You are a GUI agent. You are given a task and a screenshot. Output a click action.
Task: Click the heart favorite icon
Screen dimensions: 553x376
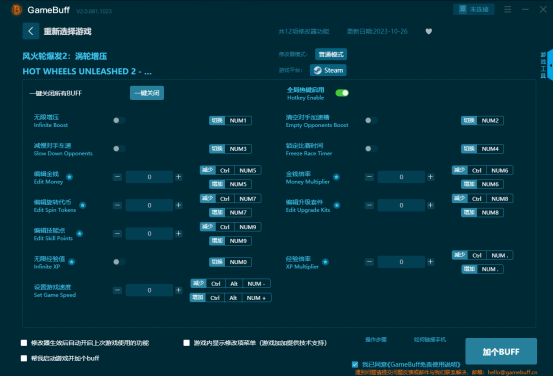pyautogui.click(x=429, y=31)
